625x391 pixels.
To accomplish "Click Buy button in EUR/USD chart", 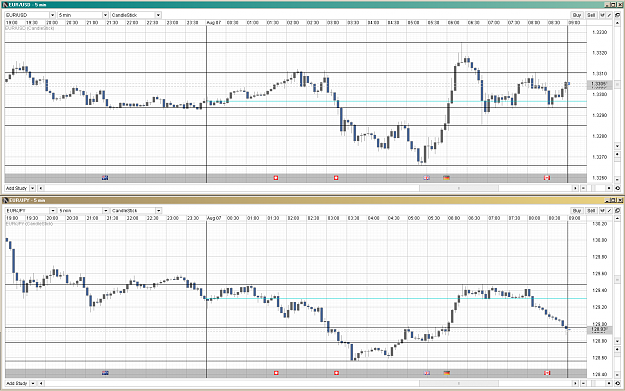I will tap(577, 15).
